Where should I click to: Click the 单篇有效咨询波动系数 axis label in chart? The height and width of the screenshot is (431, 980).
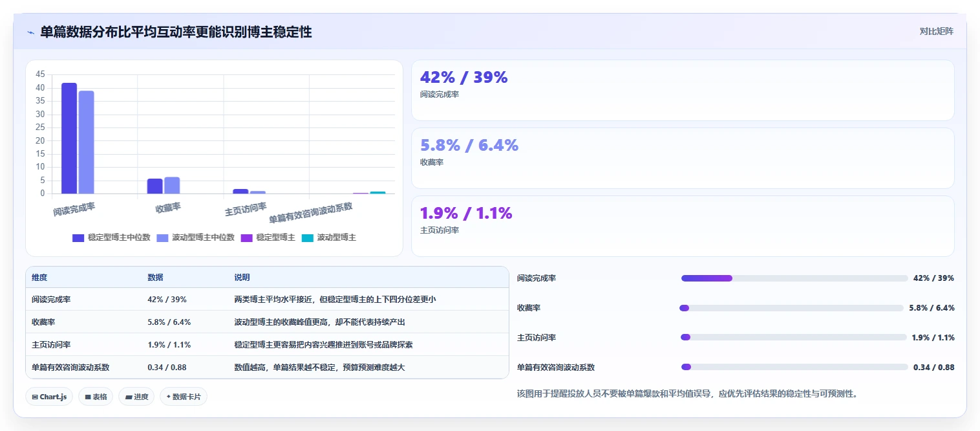[x=311, y=213]
